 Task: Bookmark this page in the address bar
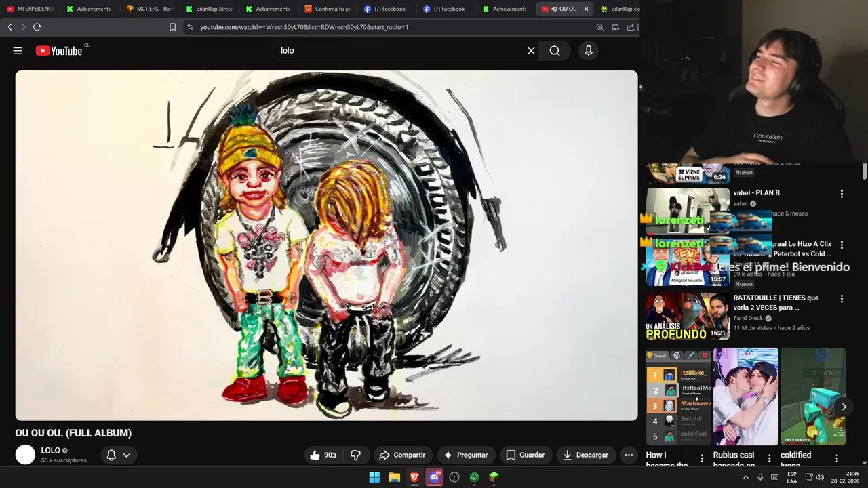click(x=172, y=27)
